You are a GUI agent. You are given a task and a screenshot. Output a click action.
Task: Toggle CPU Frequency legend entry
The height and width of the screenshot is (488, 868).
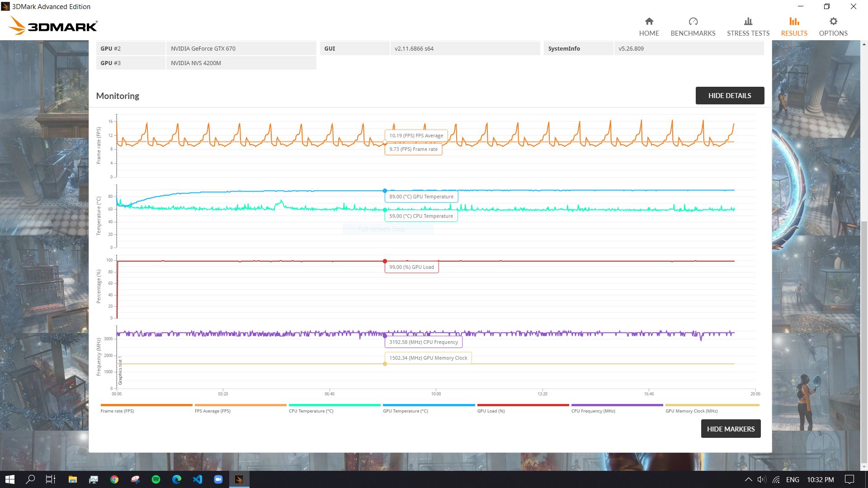[593, 411]
